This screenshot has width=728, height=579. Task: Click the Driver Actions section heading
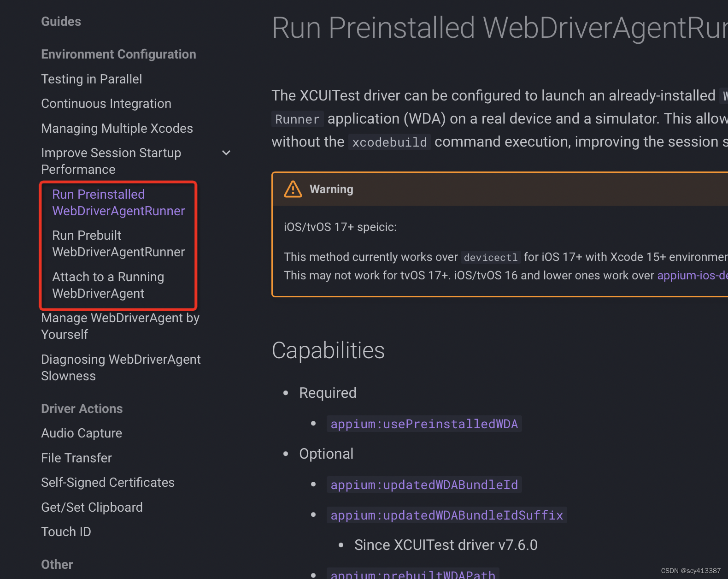(x=82, y=409)
